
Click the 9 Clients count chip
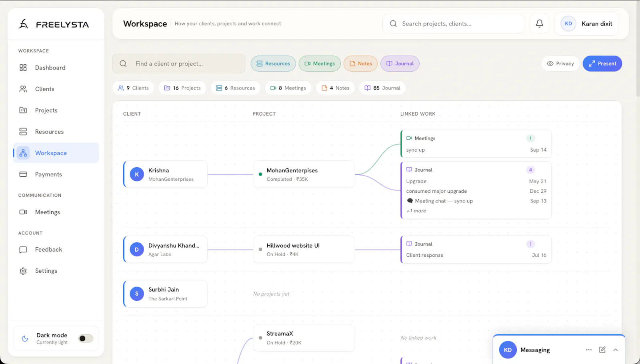pyautogui.click(x=133, y=88)
